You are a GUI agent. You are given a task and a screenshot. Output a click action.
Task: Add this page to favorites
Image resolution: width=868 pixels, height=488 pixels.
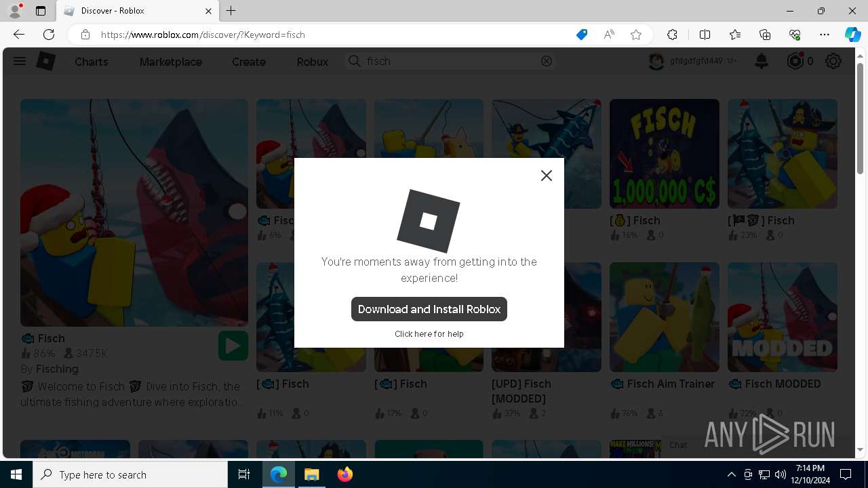point(636,35)
